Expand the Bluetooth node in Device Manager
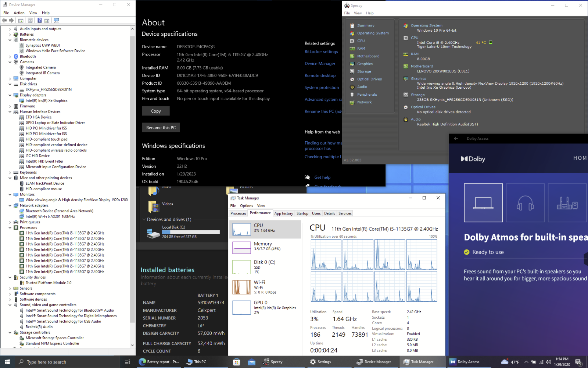This screenshot has width=588, height=368. coord(10,56)
